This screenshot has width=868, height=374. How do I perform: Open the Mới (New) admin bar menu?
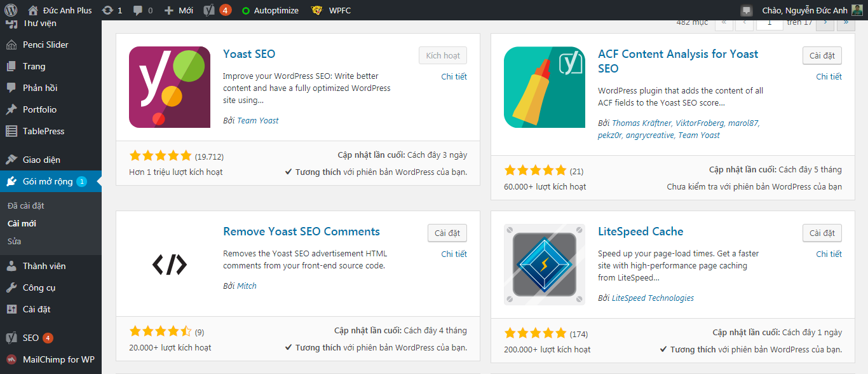(x=179, y=10)
